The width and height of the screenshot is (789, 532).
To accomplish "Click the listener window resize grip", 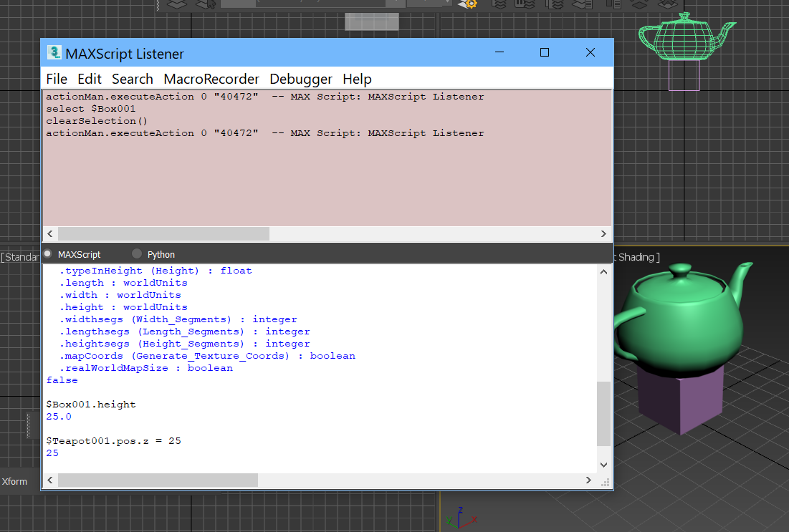I will click(x=606, y=482).
